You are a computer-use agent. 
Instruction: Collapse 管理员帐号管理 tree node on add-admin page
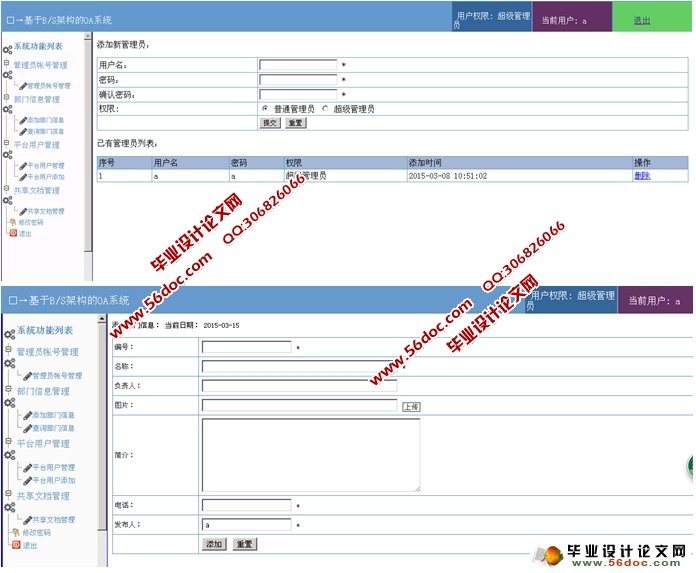click(x=6, y=63)
